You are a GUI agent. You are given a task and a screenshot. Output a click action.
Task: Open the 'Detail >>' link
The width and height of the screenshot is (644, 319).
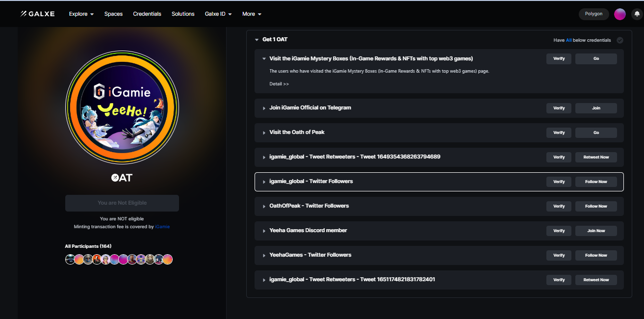(279, 84)
